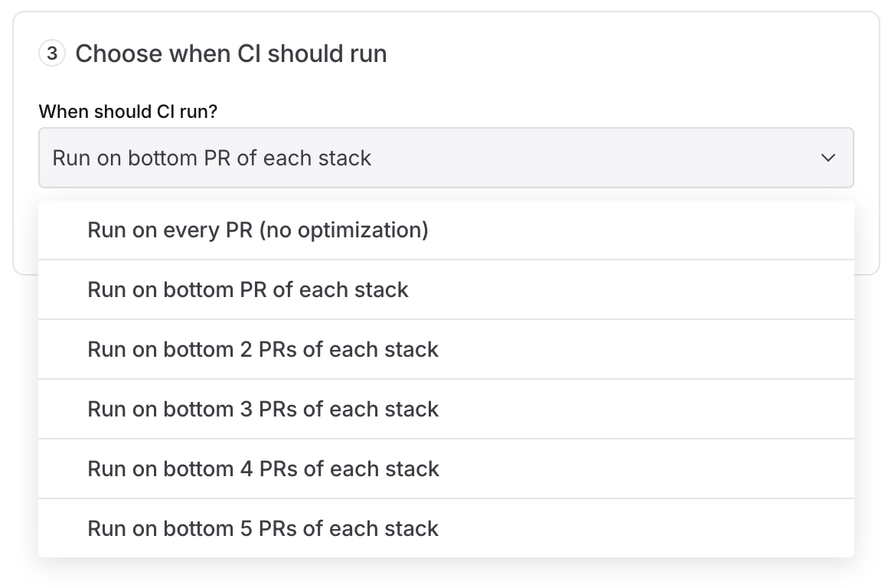The width and height of the screenshot is (888, 588).
Task: Pick 'Run on bottom 3 PRs of each stack'
Action: point(263,409)
